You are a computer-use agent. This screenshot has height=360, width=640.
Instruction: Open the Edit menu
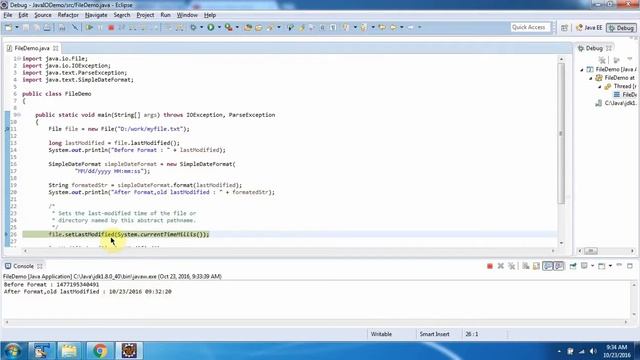pos(23,15)
